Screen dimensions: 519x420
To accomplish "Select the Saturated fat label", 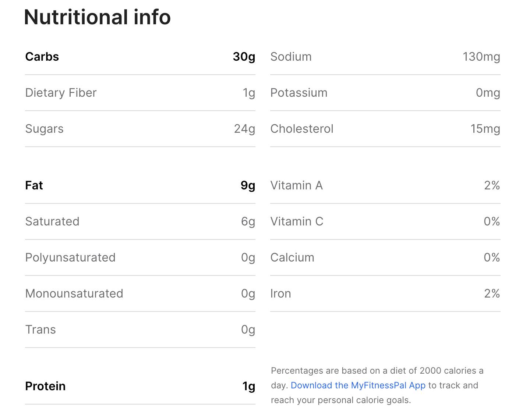I will (x=52, y=221).
